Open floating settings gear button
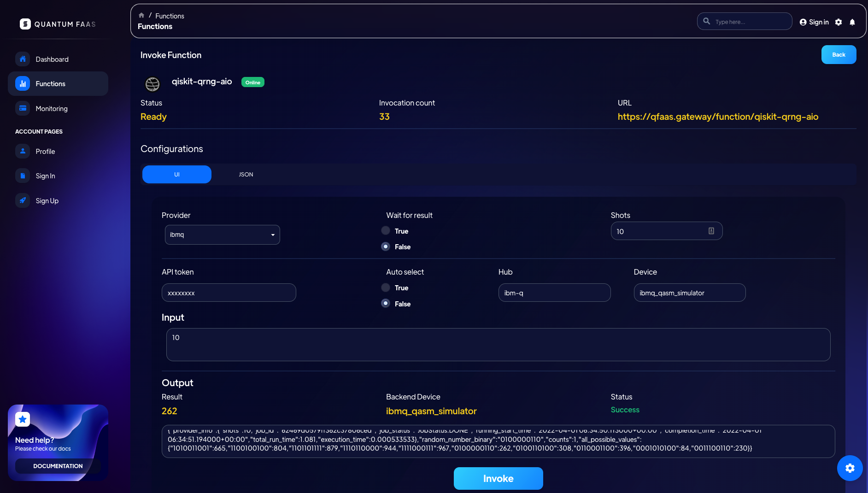This screenshot has height=493, width=868. [850, 468]
